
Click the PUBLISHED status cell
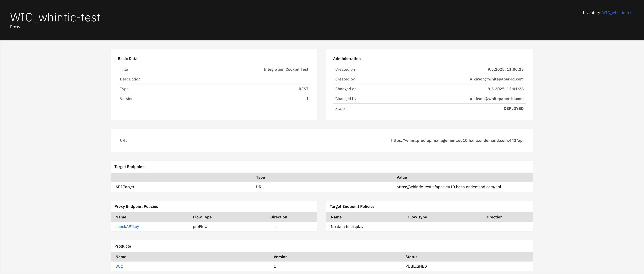tap(416, 266)
